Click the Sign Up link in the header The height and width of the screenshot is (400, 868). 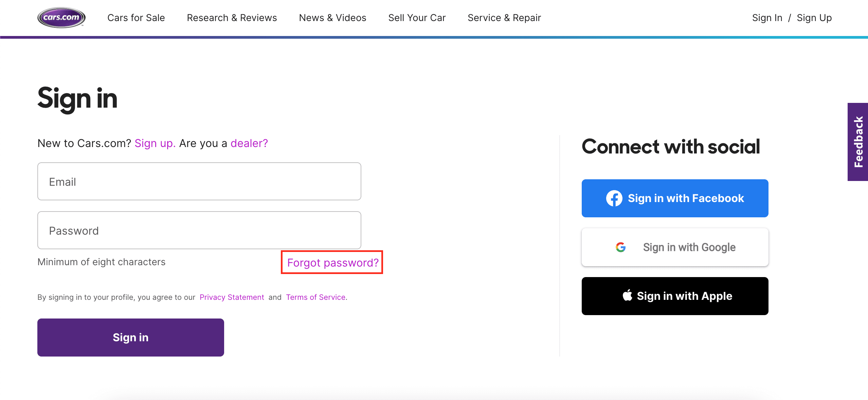(x=814, y=18)
